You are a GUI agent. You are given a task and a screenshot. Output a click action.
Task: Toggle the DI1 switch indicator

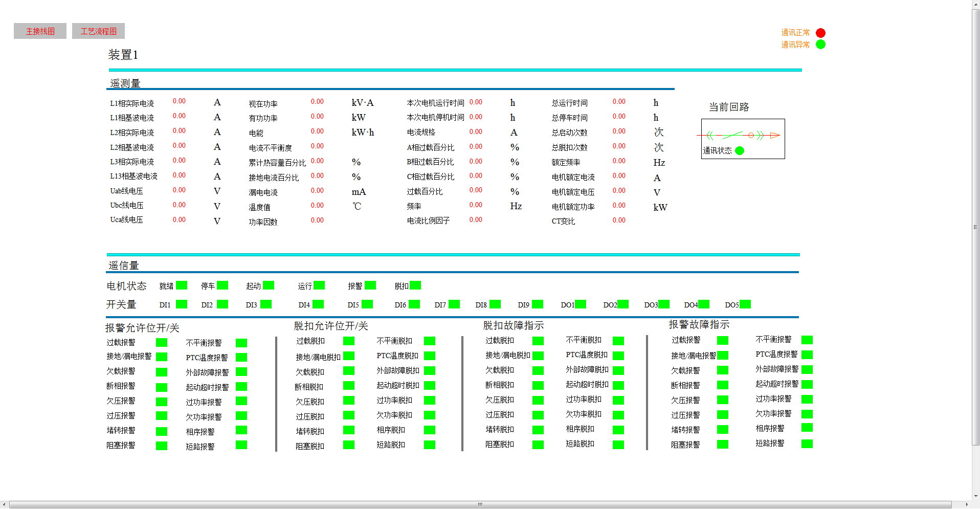pos(181,304)
